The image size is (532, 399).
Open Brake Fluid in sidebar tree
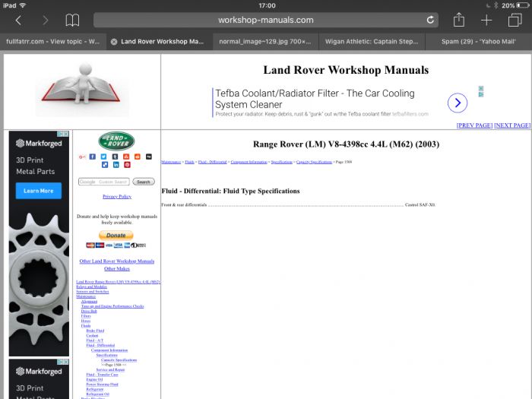pos(95,331)
